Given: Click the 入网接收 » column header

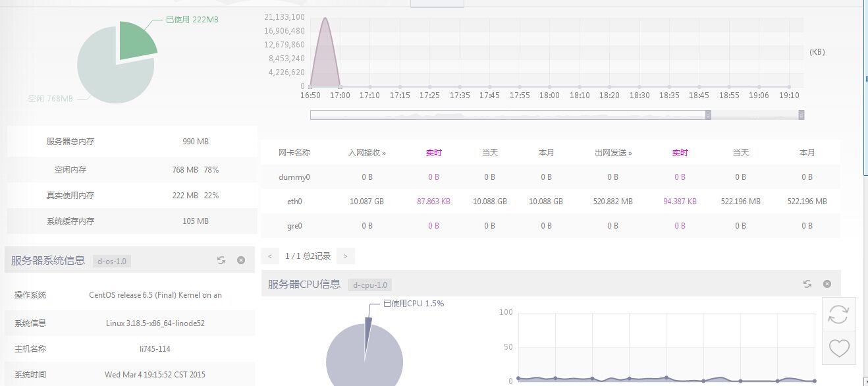Looking at the screenshot, I should pyautogui.click(x=367, y=152).
